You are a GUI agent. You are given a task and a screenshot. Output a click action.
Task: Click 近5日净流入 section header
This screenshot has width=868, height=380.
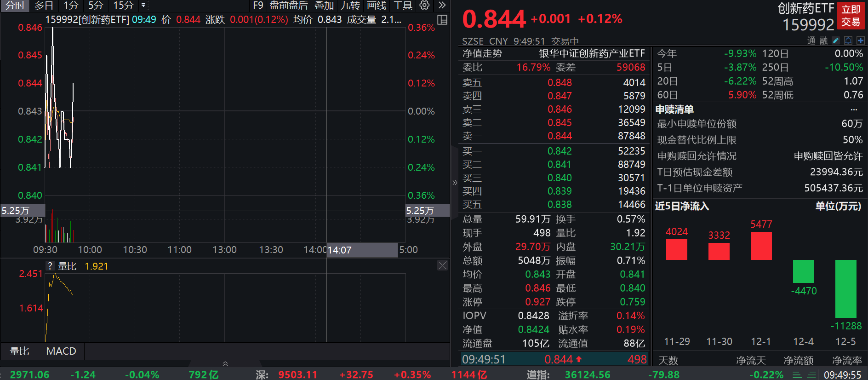tap(682, 206)
